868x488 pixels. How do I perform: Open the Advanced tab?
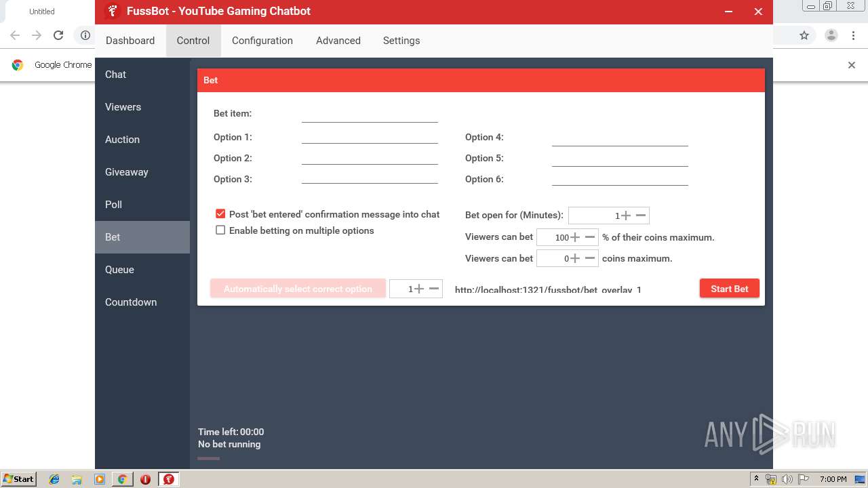click(338, 41)
